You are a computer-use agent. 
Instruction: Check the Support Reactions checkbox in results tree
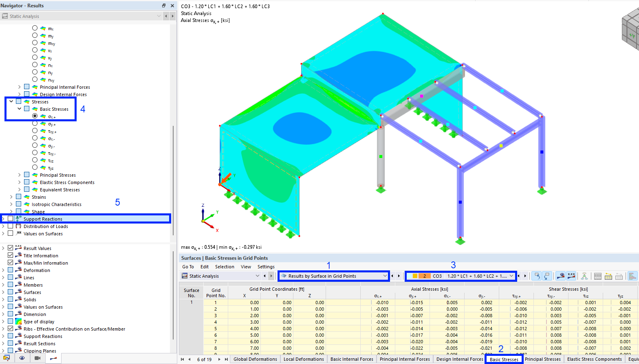(10, 219)
